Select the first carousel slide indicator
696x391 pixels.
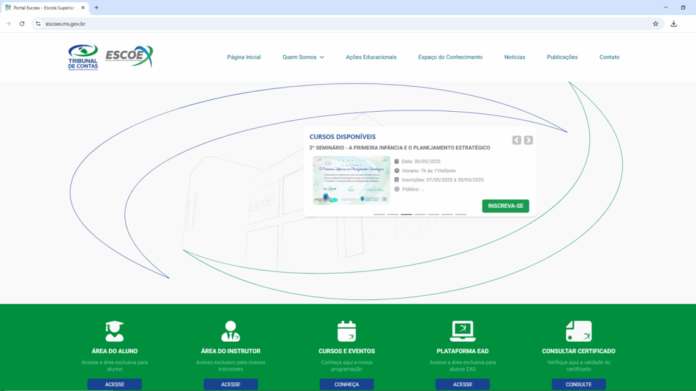tap(379, 214)
